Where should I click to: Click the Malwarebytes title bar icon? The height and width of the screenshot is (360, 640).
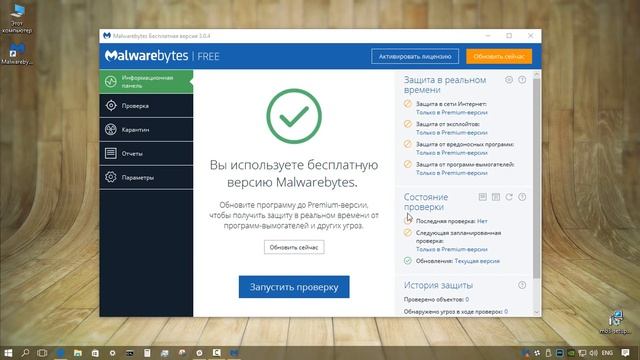pyautogui.click(x=107, y=36)
